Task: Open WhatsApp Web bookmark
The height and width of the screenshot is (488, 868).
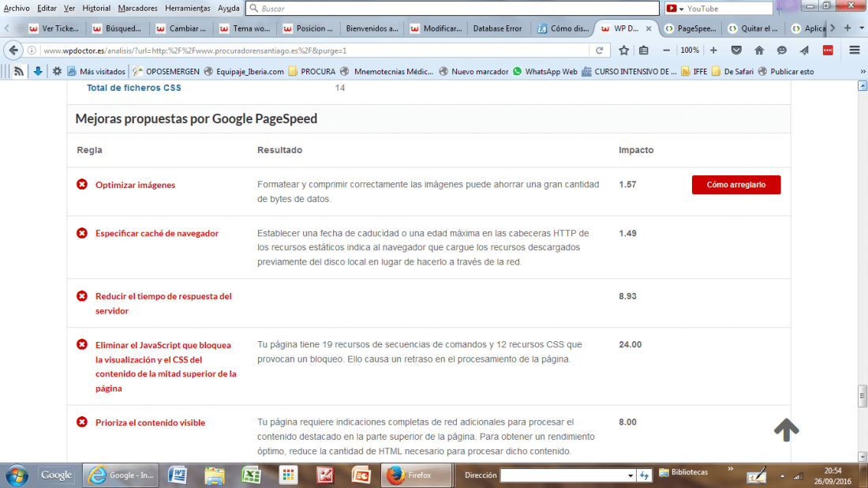Action: (x=545, y=71)
